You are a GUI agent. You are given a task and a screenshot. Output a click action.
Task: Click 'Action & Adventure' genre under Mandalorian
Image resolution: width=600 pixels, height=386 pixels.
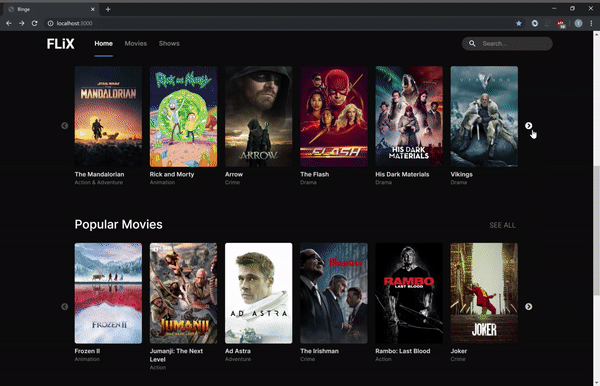99,182
